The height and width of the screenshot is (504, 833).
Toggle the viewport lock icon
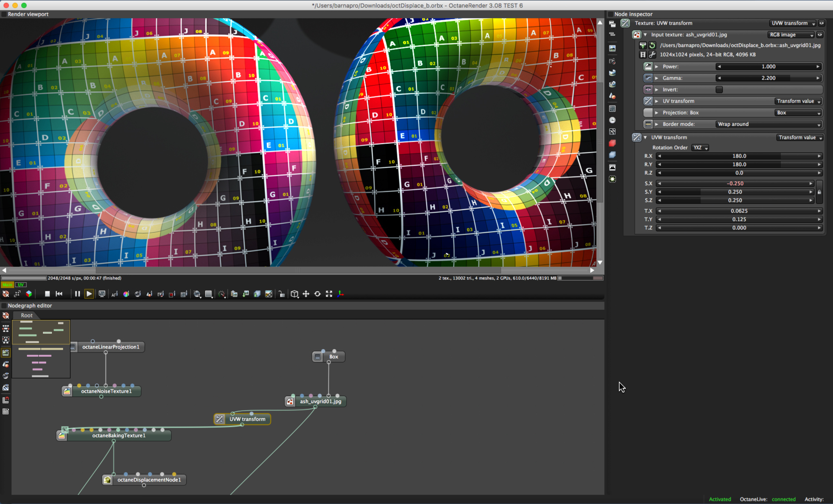[281, 294]
